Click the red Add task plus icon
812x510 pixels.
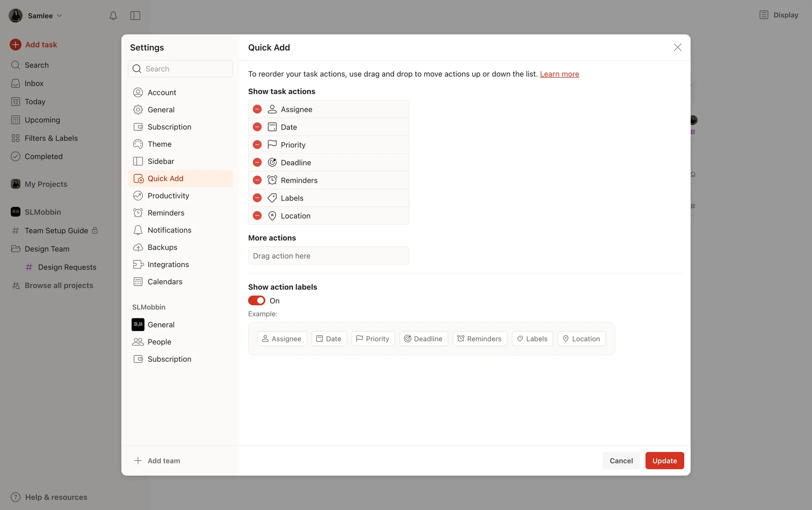pyautogui.click(x=16, y=44)
